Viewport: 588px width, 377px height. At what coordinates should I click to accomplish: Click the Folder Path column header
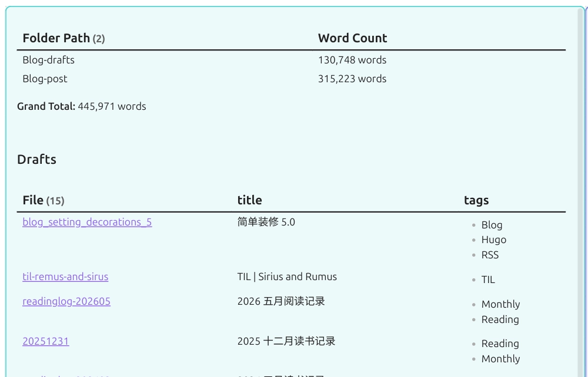coord(64,38)
